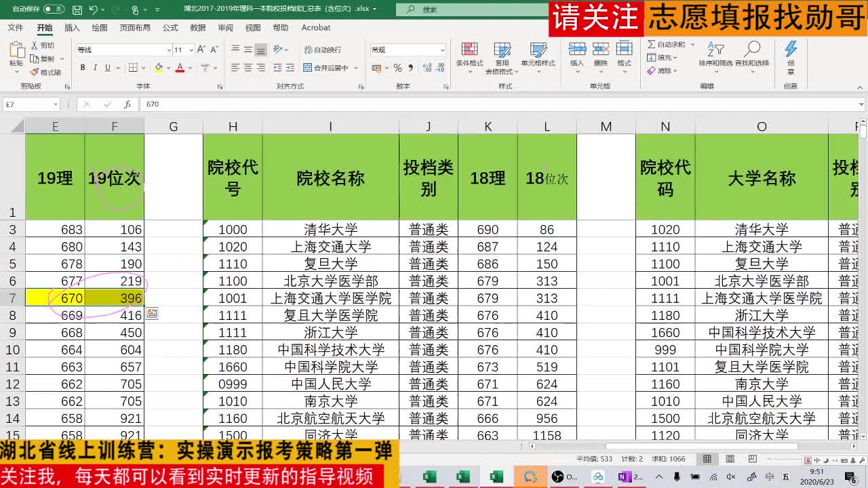Expand the AutoSum (自动求和) dropdown arrow
Viewport: 868px width, 488px height.
692,45
